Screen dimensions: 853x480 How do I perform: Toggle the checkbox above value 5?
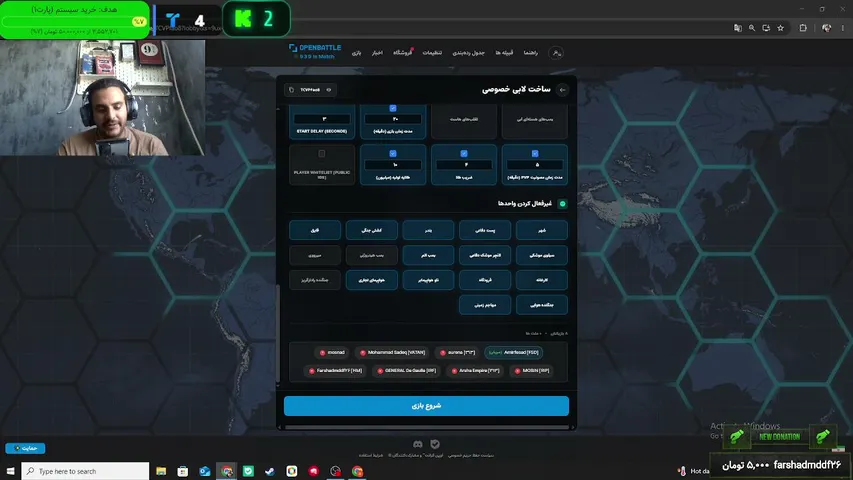coord(535,154)
